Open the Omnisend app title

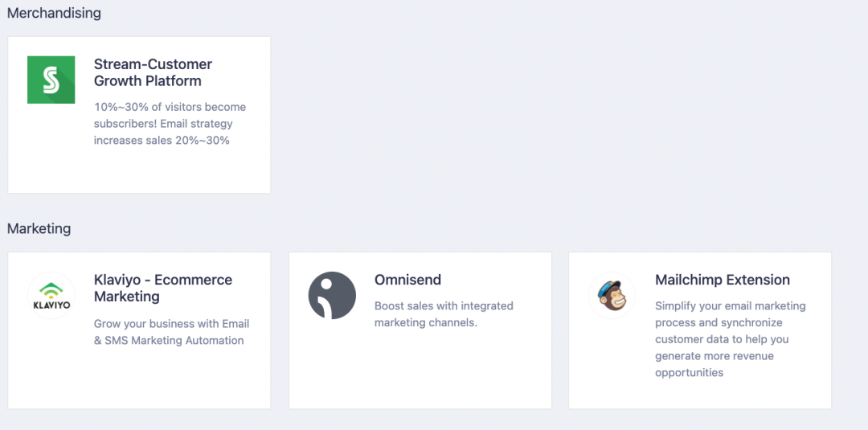[x=408, y=280]
